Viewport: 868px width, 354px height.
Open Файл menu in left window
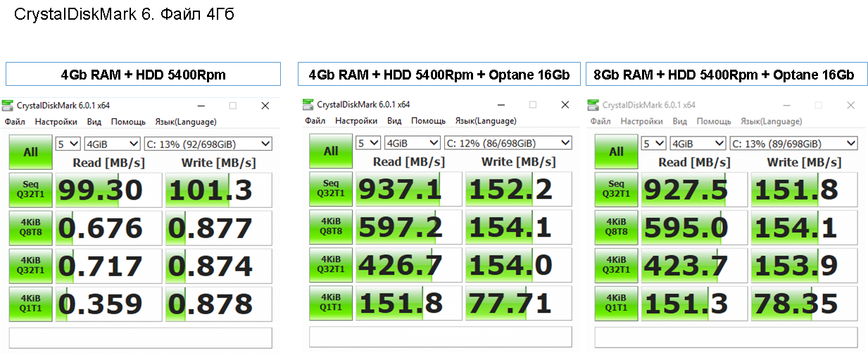click(15, 122)
